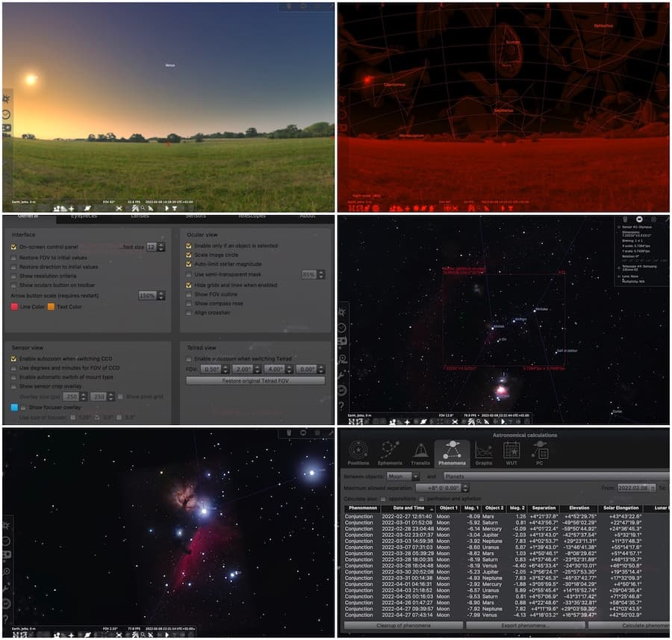Enable the oppositions checkbox
This screenshot has width=672, height=640.
click(383, 499)
